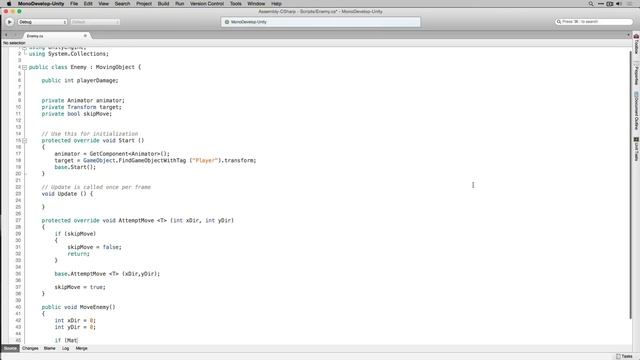Click the 'public int playerDamage;' line
Screen dimensions: 640x360
tap(80, 80)
